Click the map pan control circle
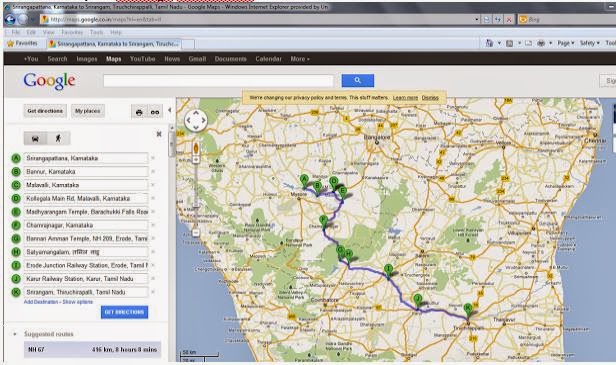Image resolution: width=616 pixels, height=365 pixels. [196, 120]
